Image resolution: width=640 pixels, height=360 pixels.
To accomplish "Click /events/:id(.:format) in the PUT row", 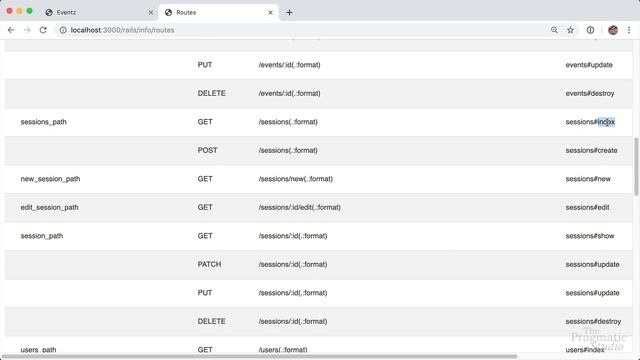I will tap(289, 65).
